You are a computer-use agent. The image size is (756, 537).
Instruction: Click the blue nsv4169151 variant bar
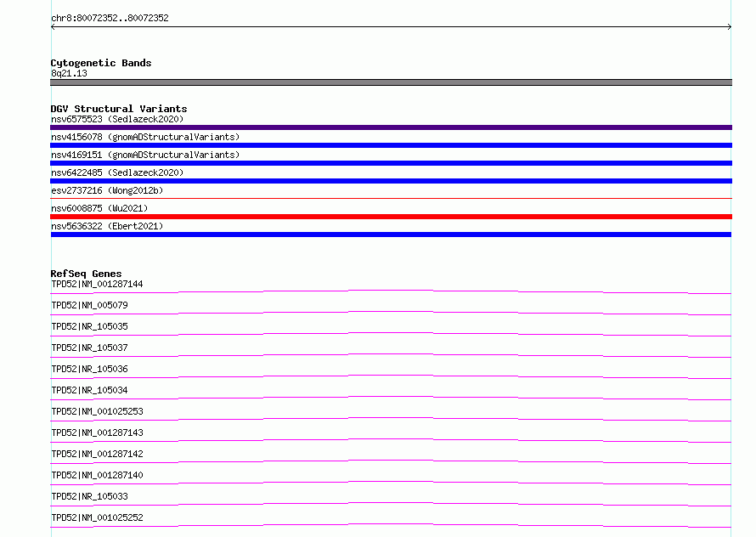point(391,163)
